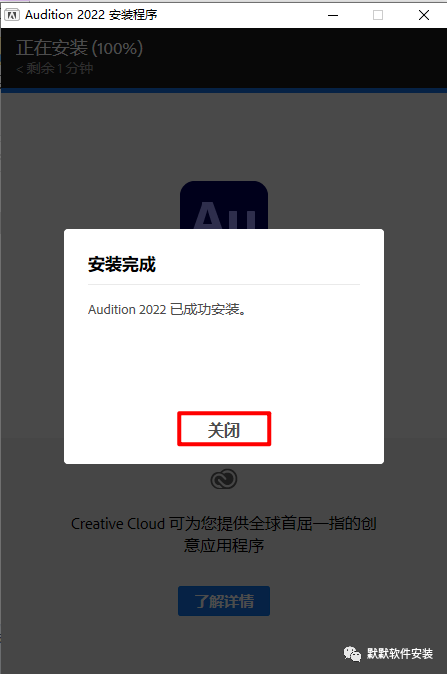
Task: Click the 默默软件安装 watermark text
Action: point(400,654)
